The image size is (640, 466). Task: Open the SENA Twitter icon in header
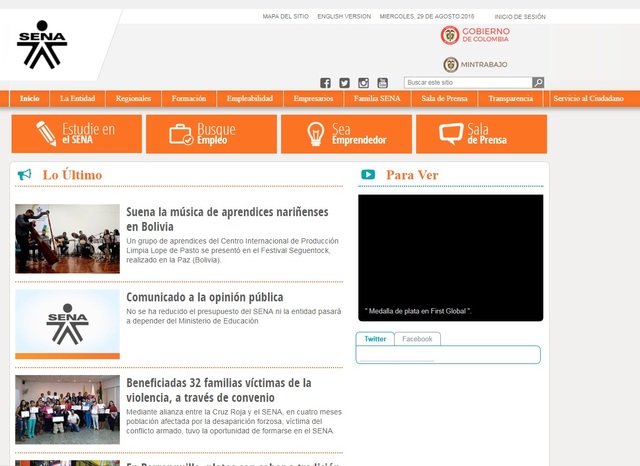tap(344, 83)
